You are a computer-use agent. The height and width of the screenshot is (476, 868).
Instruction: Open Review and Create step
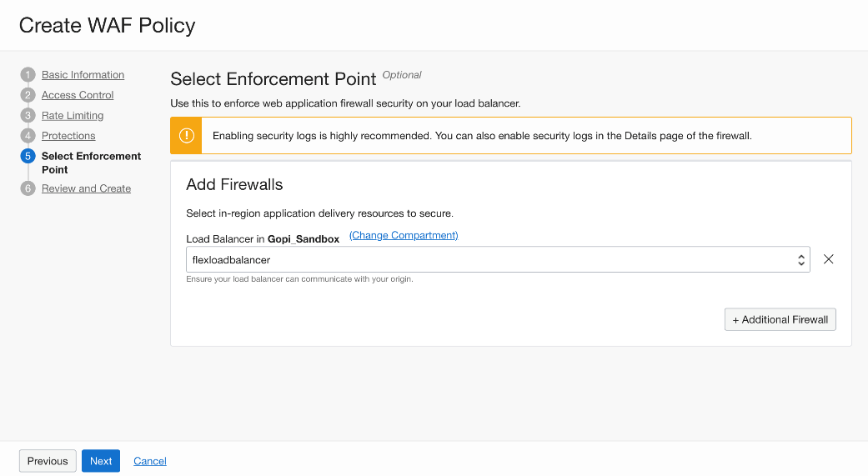[86, 188]
